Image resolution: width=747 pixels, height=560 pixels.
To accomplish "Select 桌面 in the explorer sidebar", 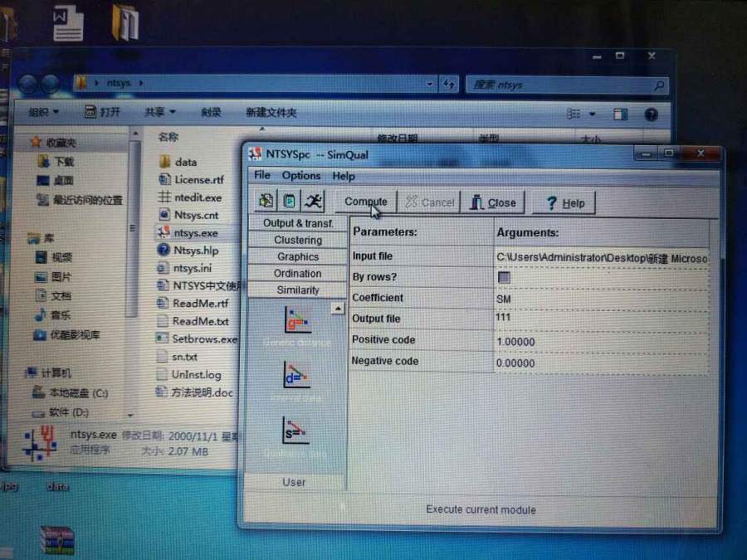I will (56, 181).
